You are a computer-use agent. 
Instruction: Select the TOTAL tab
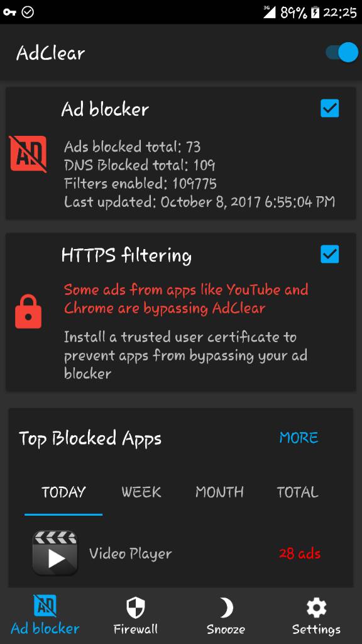click(297, 492)
